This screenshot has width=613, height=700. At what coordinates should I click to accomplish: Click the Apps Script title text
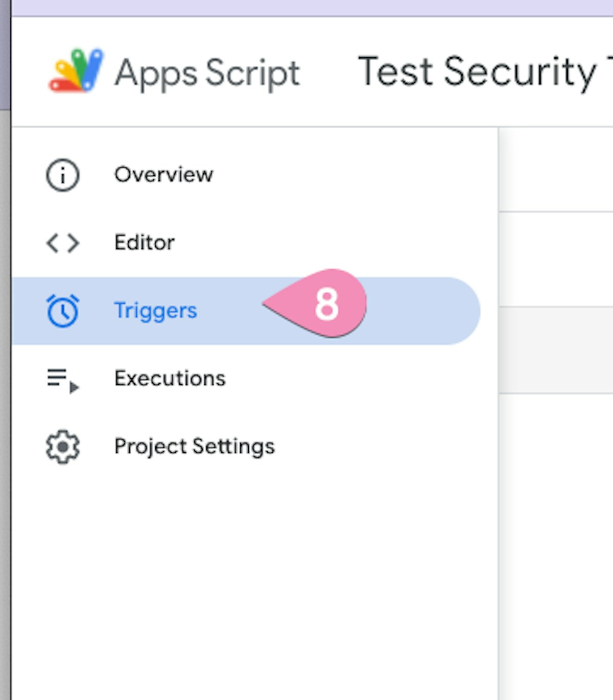pos(207,73)
